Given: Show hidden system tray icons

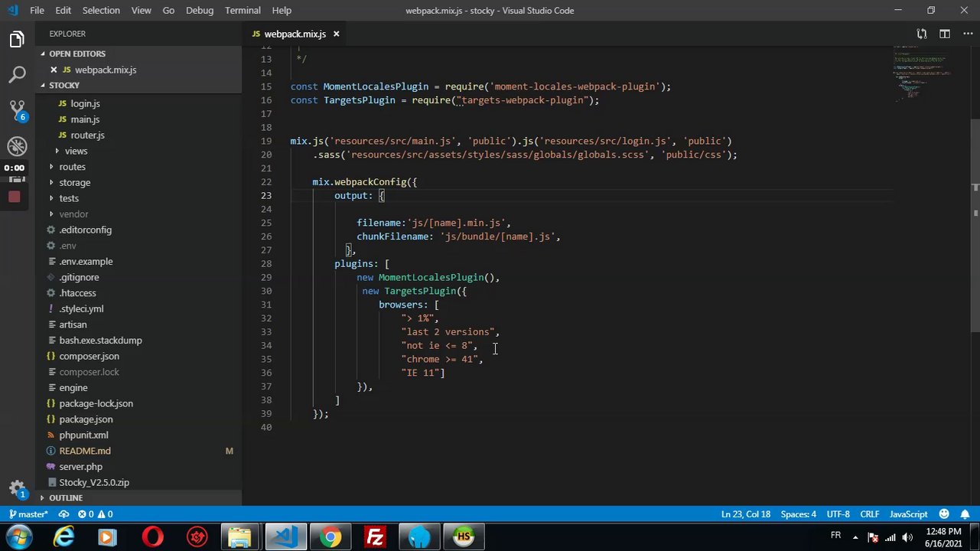Looking at the screenshot, I should [x=855, y=537].
